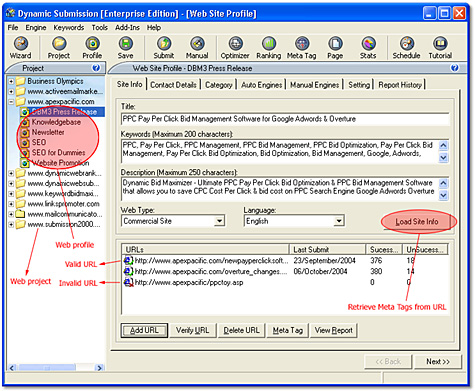Screen dimensions: 475x391
Task: Expand the www.dynamicwebsub... project
Action: [11, 184]
